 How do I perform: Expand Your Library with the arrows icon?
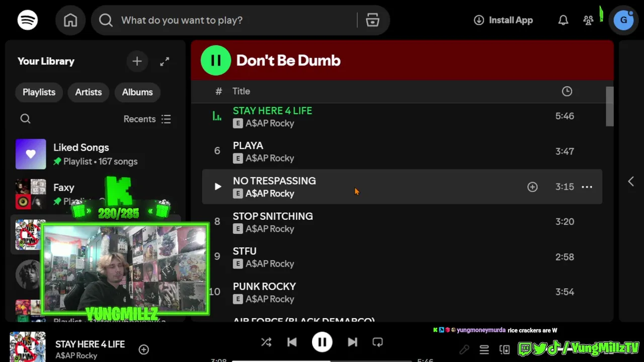click(165, 61)
